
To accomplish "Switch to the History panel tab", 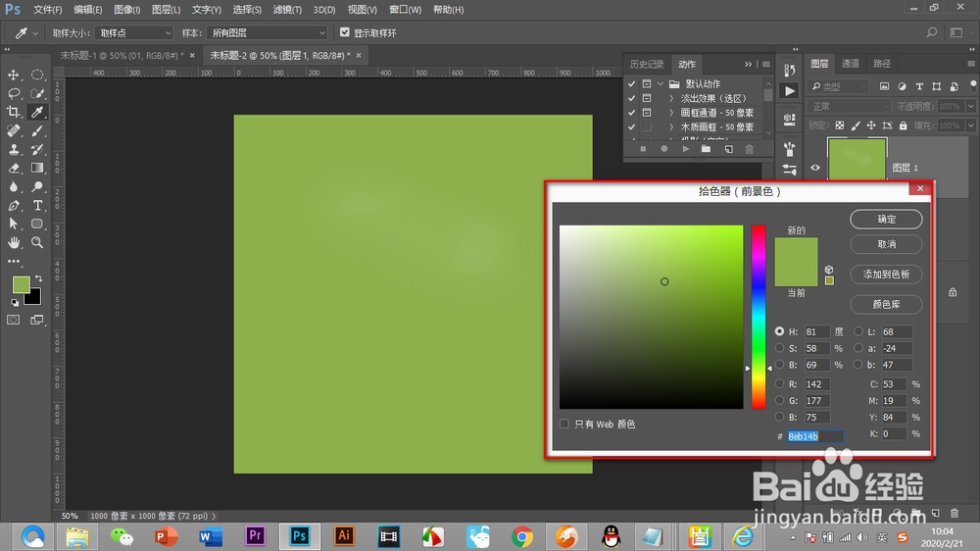I will coord(647,64).
